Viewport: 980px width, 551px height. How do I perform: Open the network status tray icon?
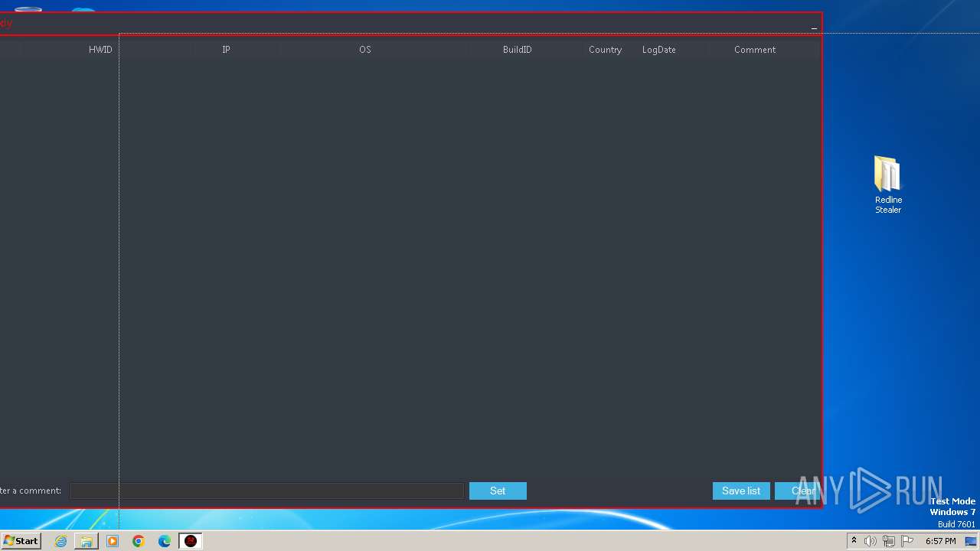click(889, 541)
